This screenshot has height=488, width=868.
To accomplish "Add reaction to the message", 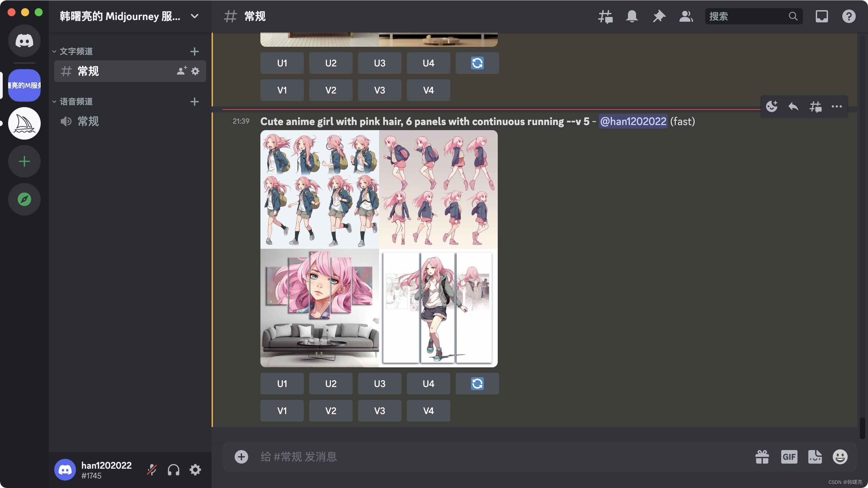I will click(772, 107).
